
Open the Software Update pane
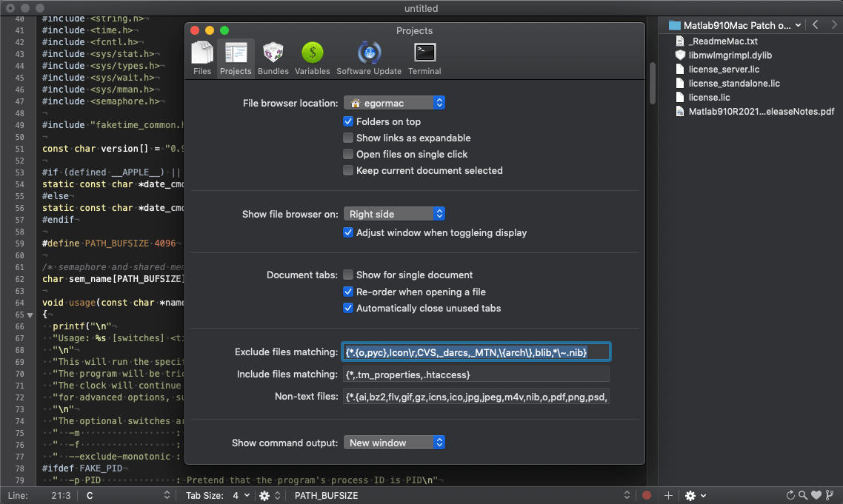pyautogui.click(x=369, y=58)
